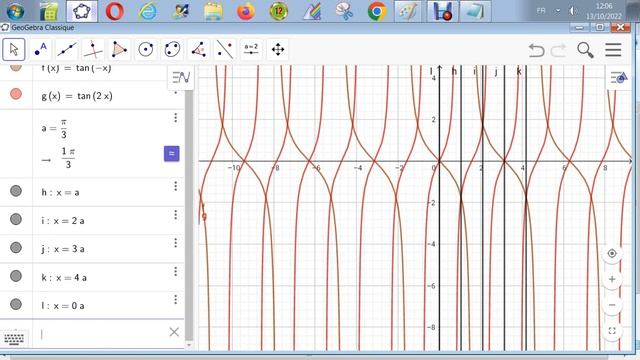
Task: Select the Slider a=2 tool
Action: (x=251, y=50)
